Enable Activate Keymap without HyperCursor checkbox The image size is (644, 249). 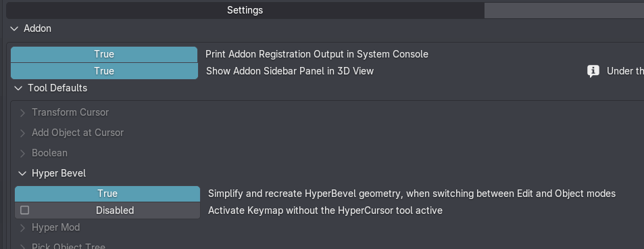tap(25, 210)
